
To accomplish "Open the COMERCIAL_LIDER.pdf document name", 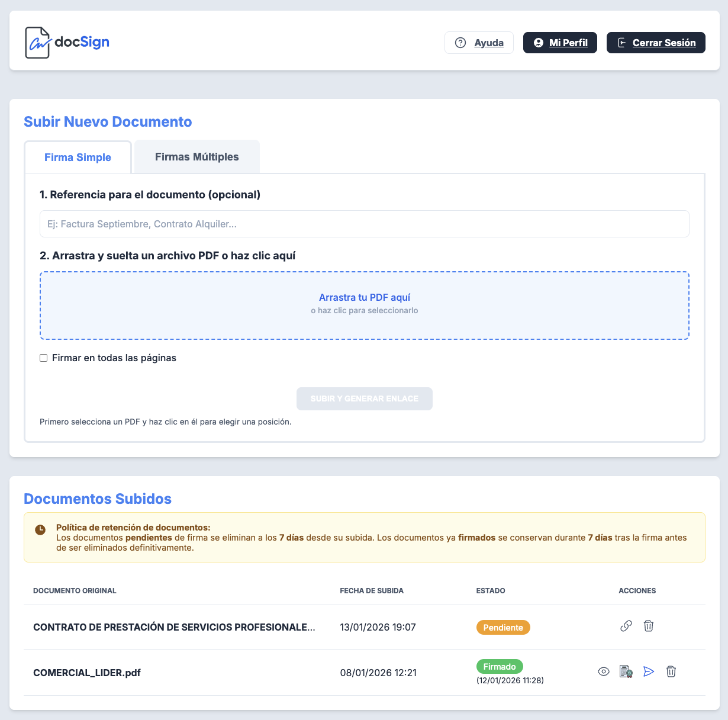I will (87, 673).
